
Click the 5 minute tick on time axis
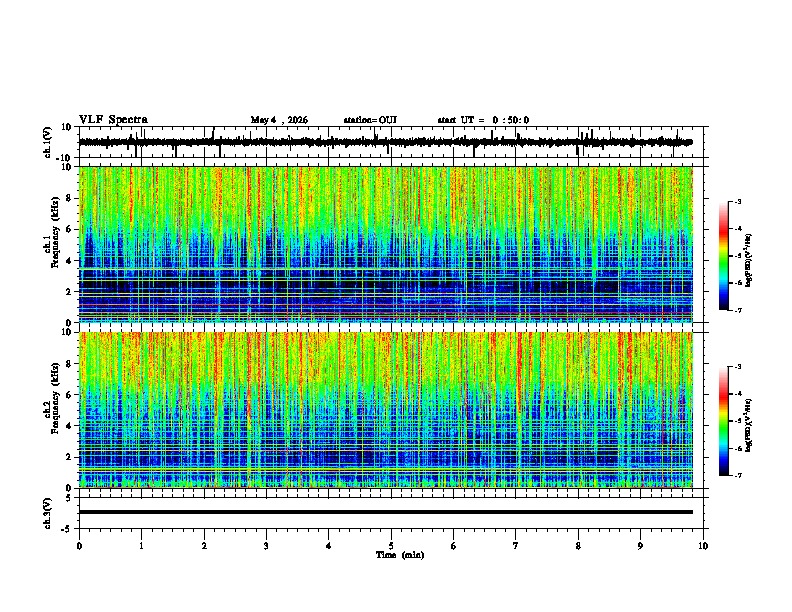click(x=391, y=546)
